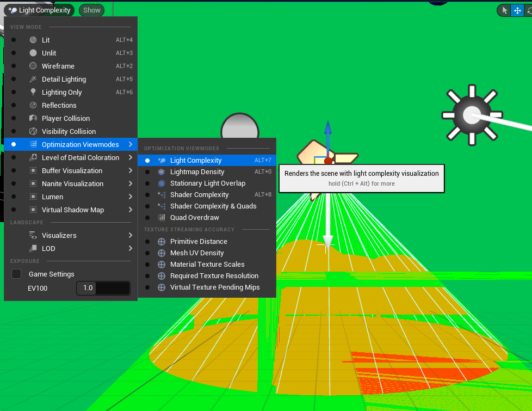532x411 pixels.
Task: Activate the translate move tool
Action: pyautogui.click(x=517, y=10)
